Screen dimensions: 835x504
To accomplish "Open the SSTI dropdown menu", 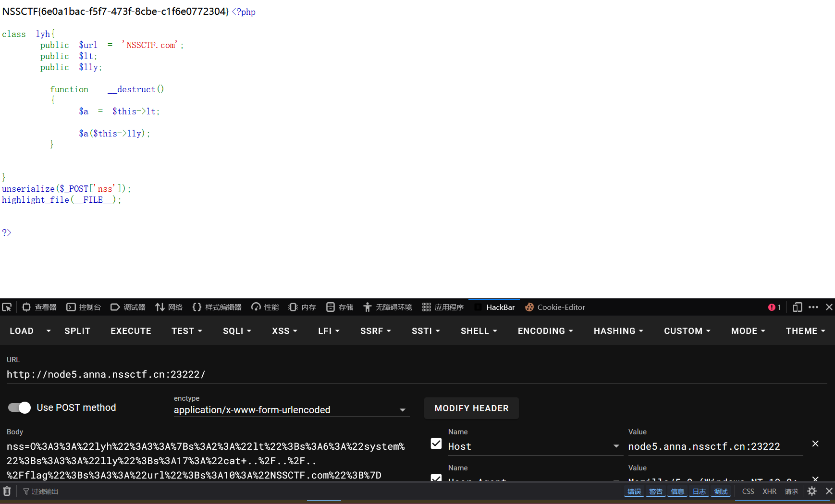I will tap(426, 331).
